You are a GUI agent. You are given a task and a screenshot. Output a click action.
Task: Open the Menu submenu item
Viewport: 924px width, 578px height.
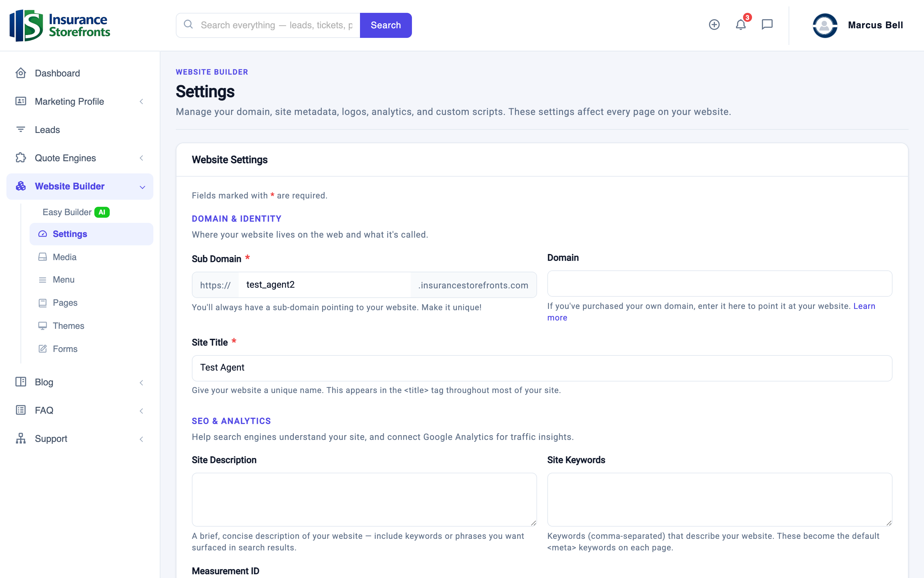point(91,280)
